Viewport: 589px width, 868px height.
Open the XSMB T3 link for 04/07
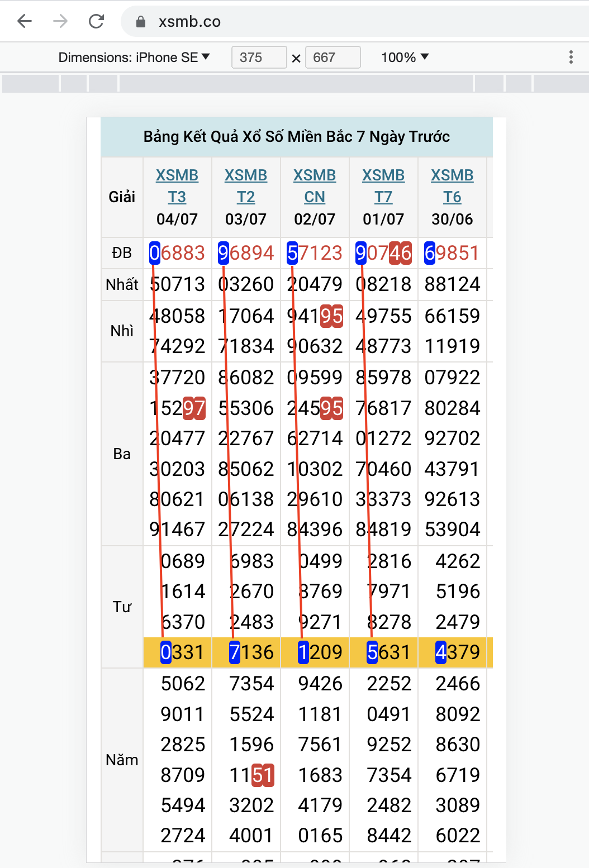(x=177, y=186)
